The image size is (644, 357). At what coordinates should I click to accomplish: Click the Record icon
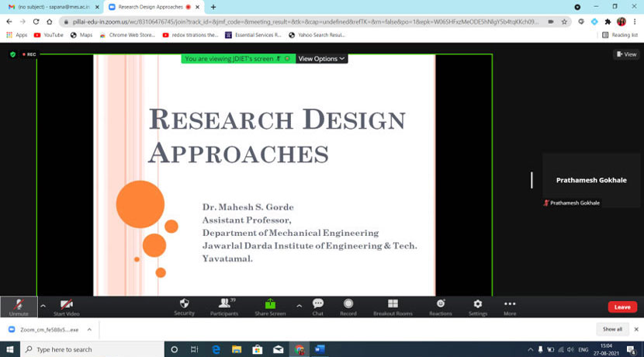pos(348,307)
